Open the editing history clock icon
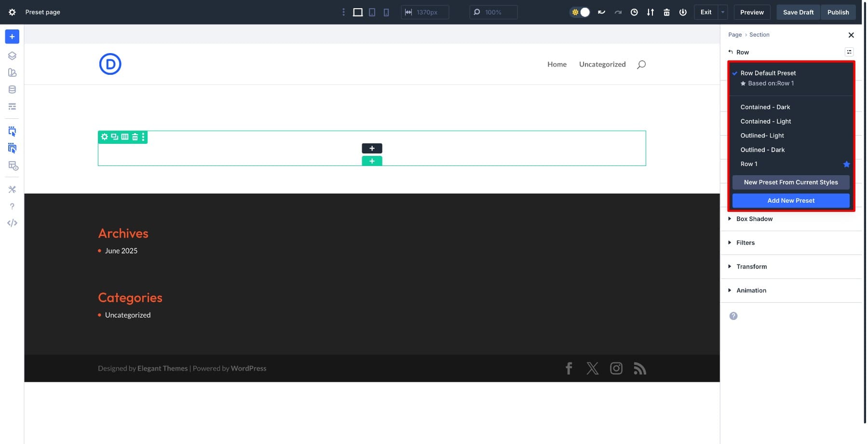 (634, 13)
